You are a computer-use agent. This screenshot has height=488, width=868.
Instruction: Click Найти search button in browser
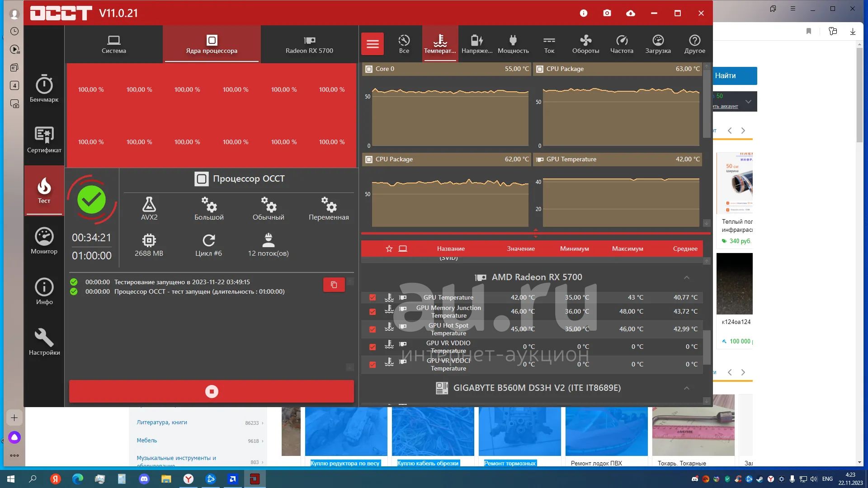pos(734,76)
